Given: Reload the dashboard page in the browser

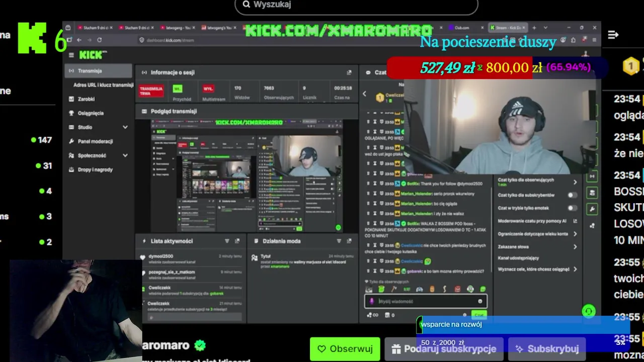Looking at the screenshot, I should click(99, 40).
